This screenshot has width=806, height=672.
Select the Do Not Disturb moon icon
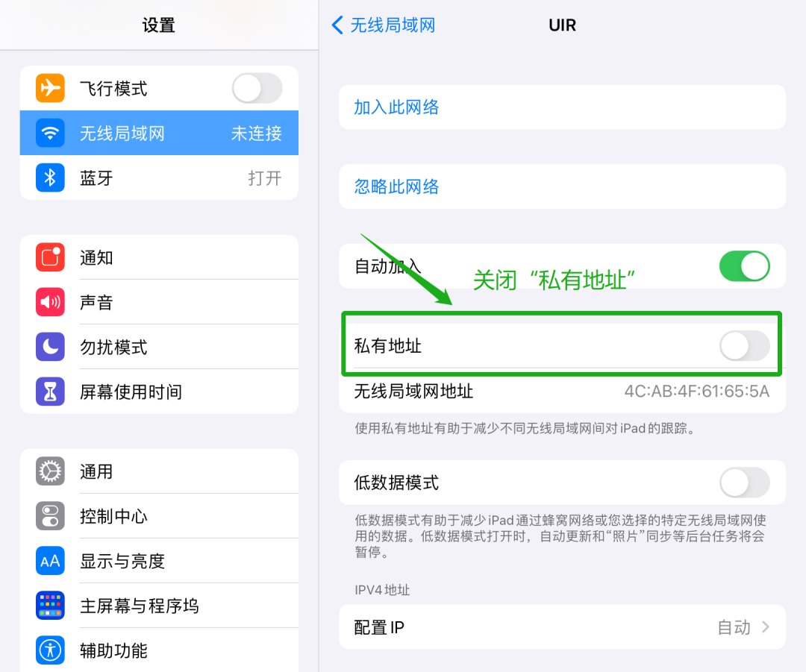[x=50, y=347]
